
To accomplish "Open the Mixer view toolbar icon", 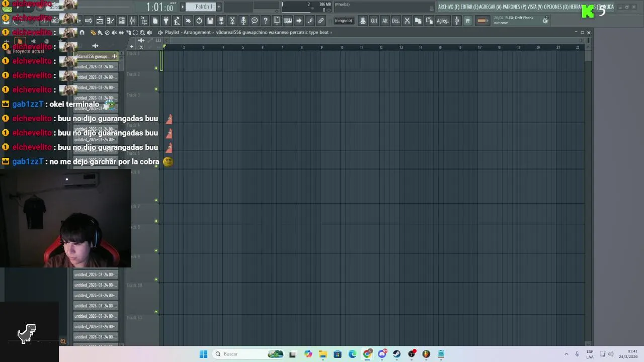I will point(133,21).
